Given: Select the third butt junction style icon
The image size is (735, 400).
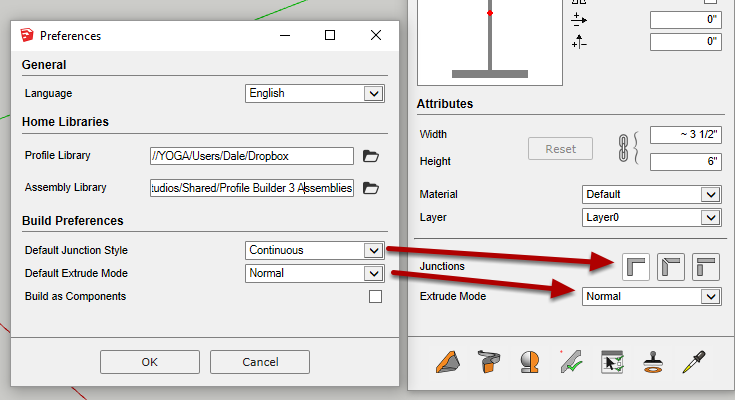Looking at the screenshot, I should 707,266.
